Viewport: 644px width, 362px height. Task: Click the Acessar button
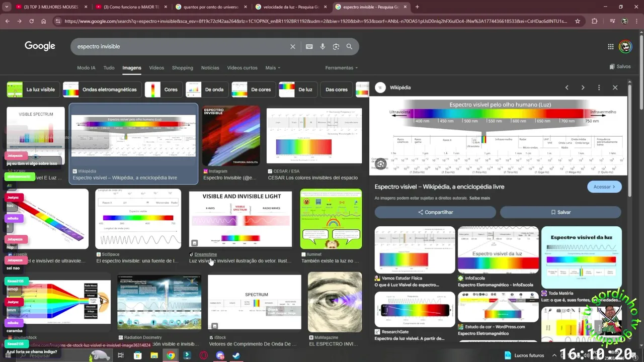tap(604, 187)
